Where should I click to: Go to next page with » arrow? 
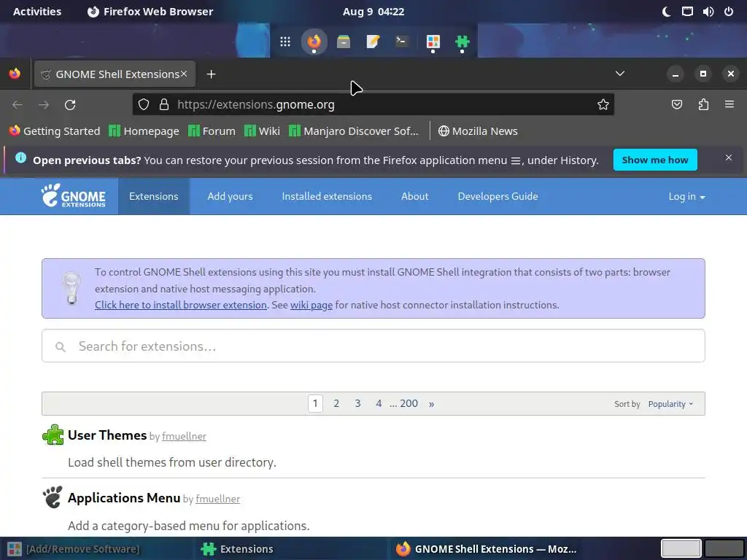click(431, 404)
